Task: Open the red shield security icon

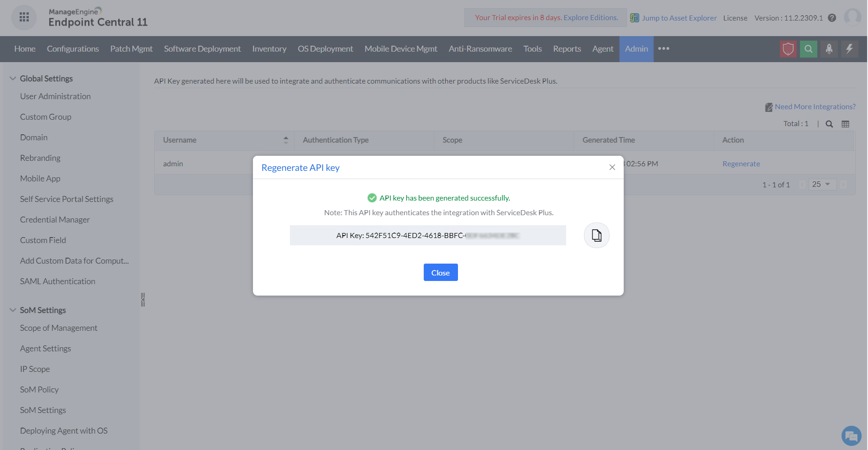Action: click(x=788, y=49)
